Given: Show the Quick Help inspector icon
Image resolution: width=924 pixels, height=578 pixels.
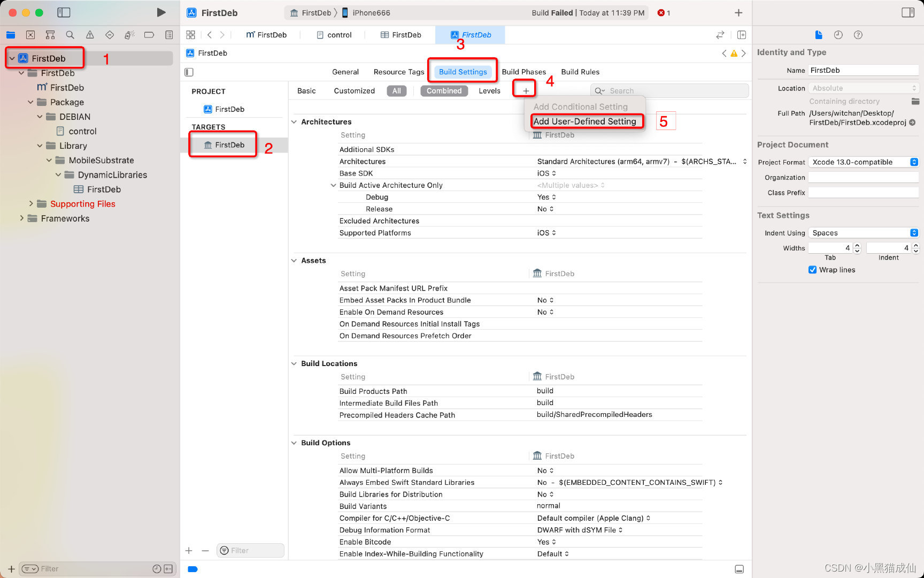Looking at the screenshot, I should tap(858, 35).
